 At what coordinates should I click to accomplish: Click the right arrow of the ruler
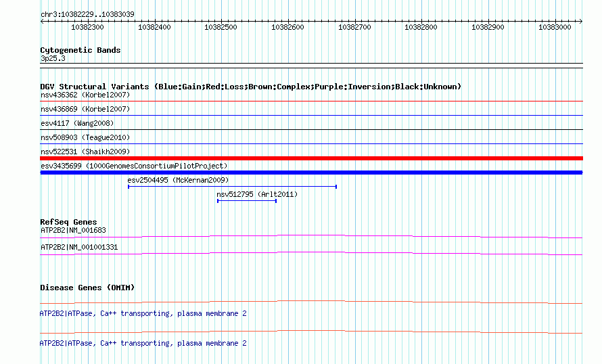tap(581, 21)
